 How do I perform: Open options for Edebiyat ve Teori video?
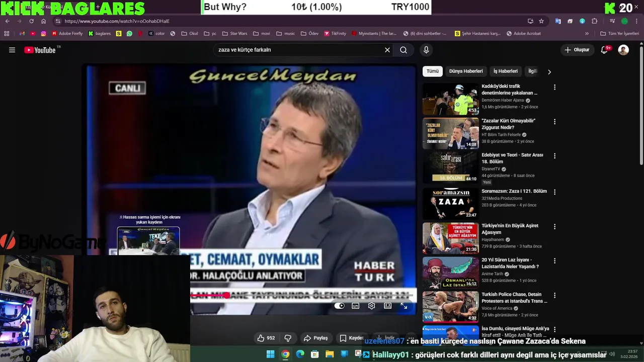554,156
